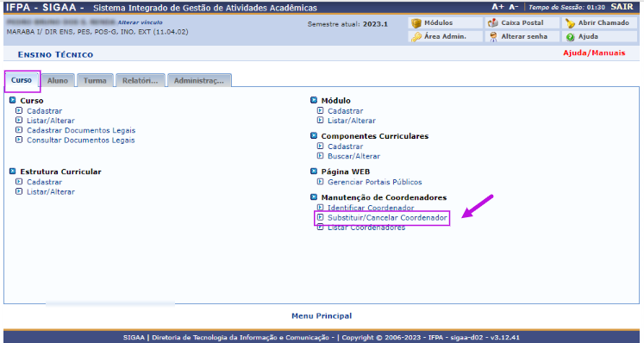Click the Módulos button text

point(438,23)
